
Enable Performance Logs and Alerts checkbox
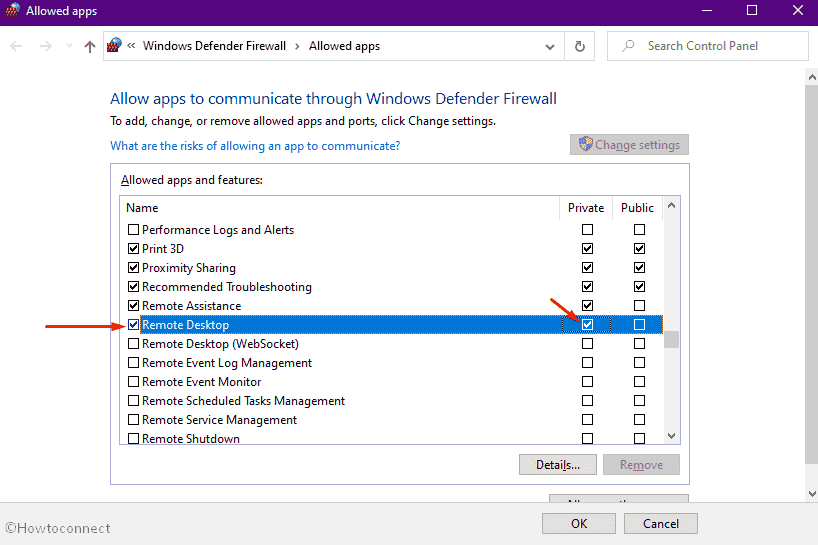(134, 229)
